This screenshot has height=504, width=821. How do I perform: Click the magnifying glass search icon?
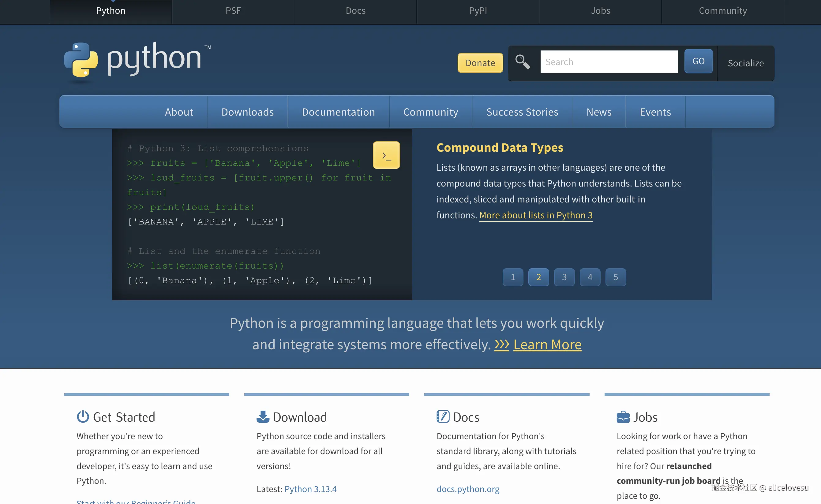coord(523,62)
